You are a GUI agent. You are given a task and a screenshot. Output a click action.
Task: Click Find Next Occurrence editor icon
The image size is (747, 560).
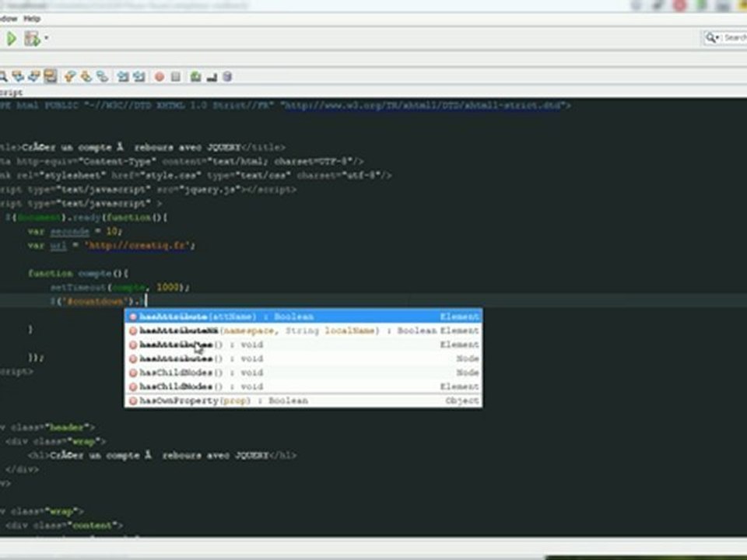tap(34, 76)
